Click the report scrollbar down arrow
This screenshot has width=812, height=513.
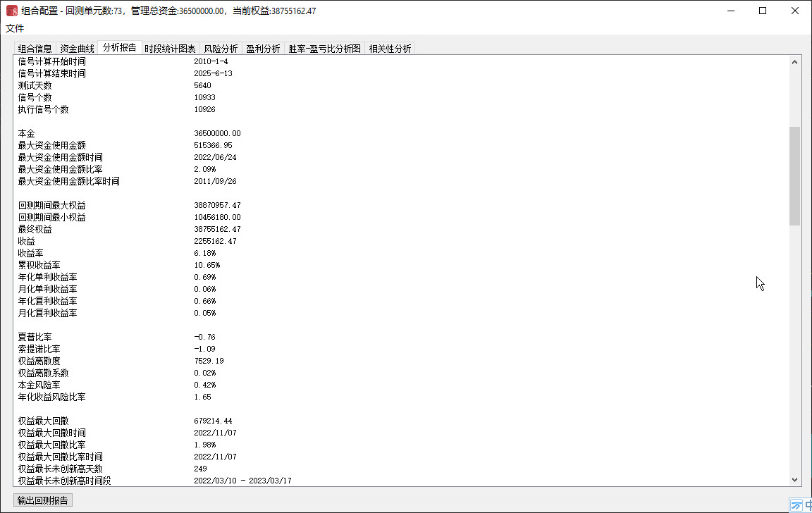coord(794,479)
